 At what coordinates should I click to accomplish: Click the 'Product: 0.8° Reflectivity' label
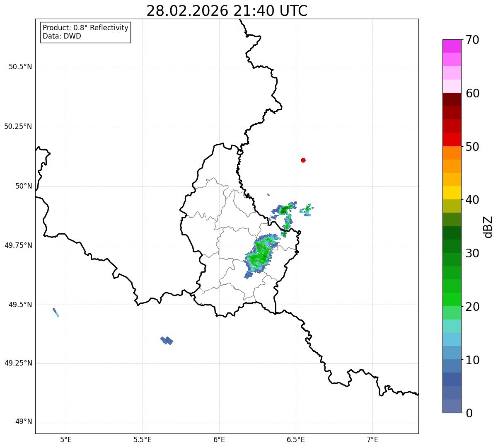click(86, 28)
